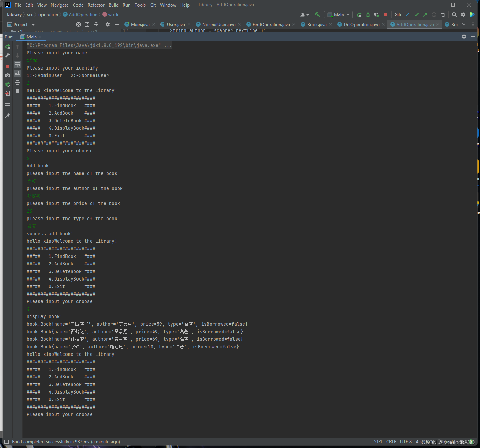Screen dimensions: 480x448
Task: Pin the Run tab
Action: (8, 116)
